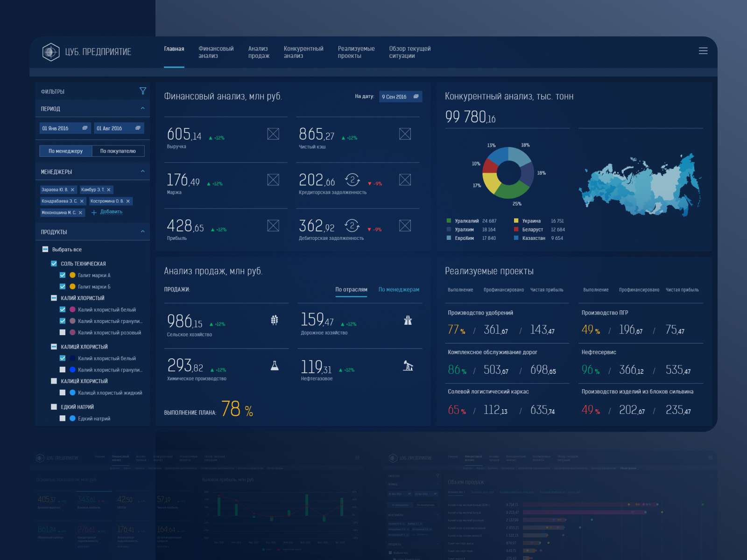The height and width of the screenshot is (560, 747).
Task: Click the calendar icon in the 01 Янв 2016 field
Action: coord(85,128)
